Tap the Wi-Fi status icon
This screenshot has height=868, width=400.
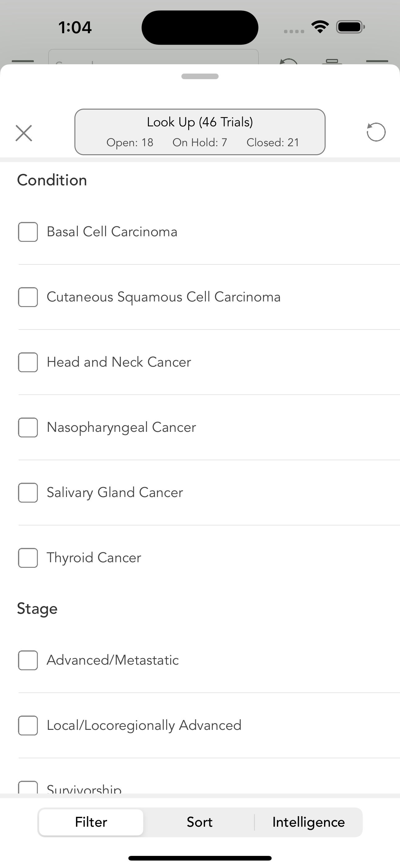320,27
